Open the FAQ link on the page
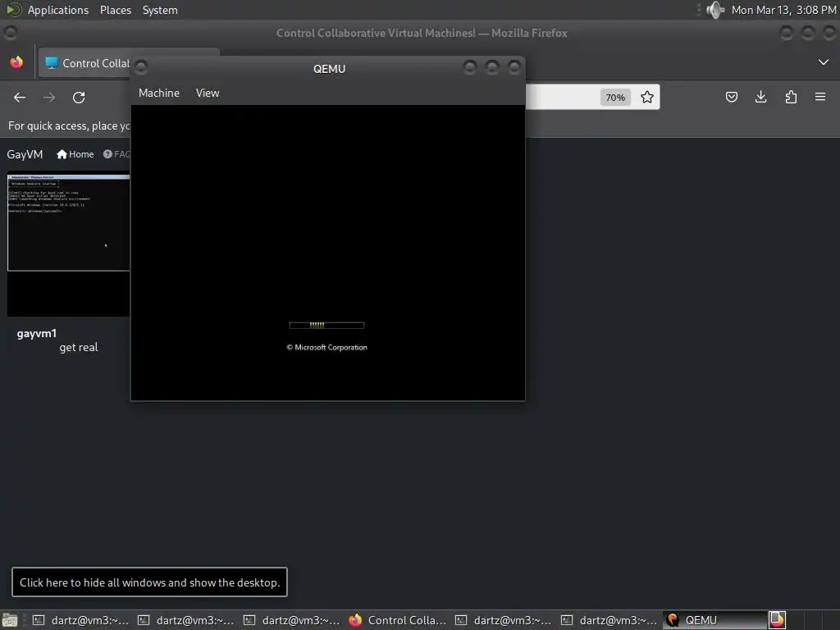The image size is (840, 630). pos(116,154)
